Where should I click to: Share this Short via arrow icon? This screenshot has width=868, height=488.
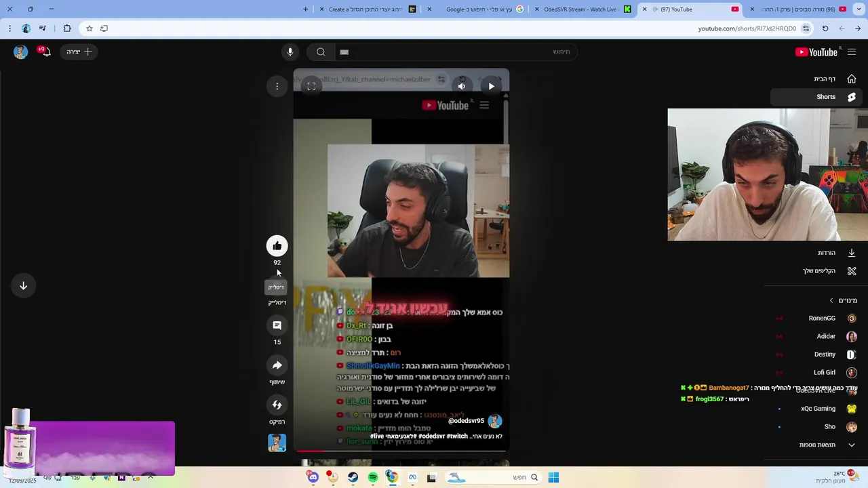click(277, 365)
